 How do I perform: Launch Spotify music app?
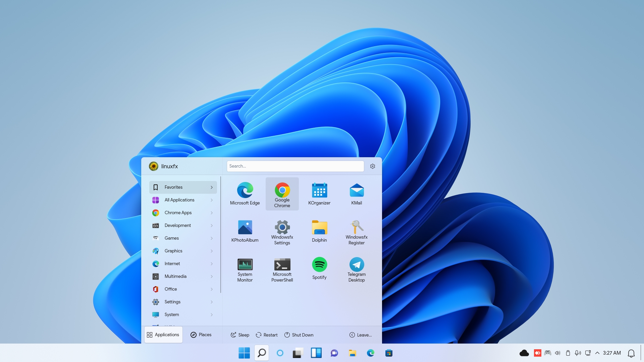[319, 268]
